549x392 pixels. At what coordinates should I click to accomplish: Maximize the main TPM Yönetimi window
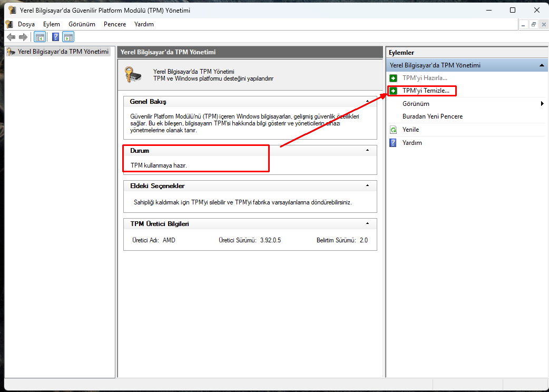tap(513, 10)
